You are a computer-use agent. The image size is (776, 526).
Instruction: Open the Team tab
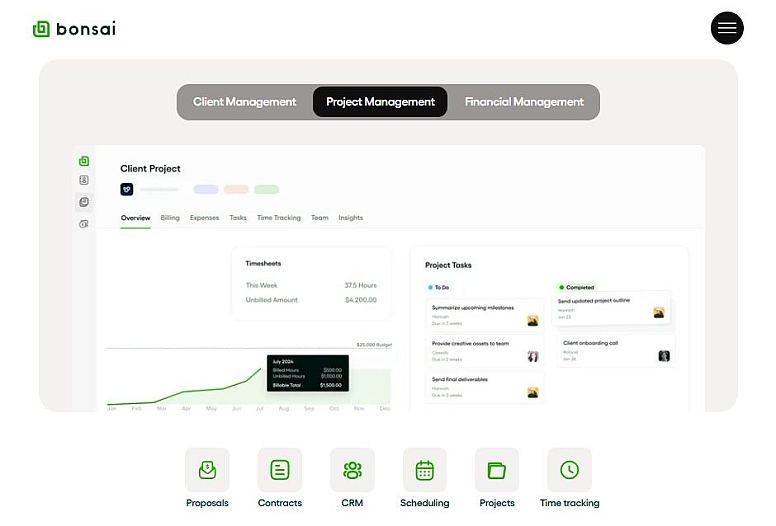320,218
